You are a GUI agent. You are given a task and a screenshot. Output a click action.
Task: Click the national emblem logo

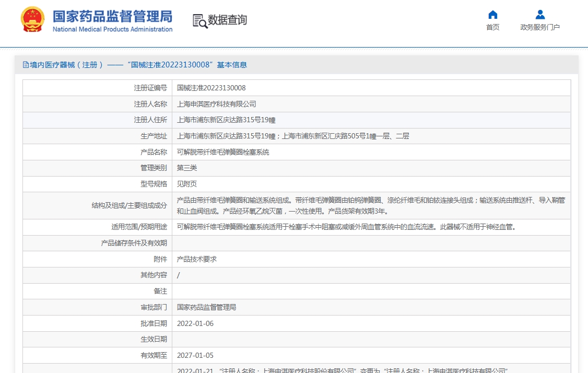tap(32, 19)
